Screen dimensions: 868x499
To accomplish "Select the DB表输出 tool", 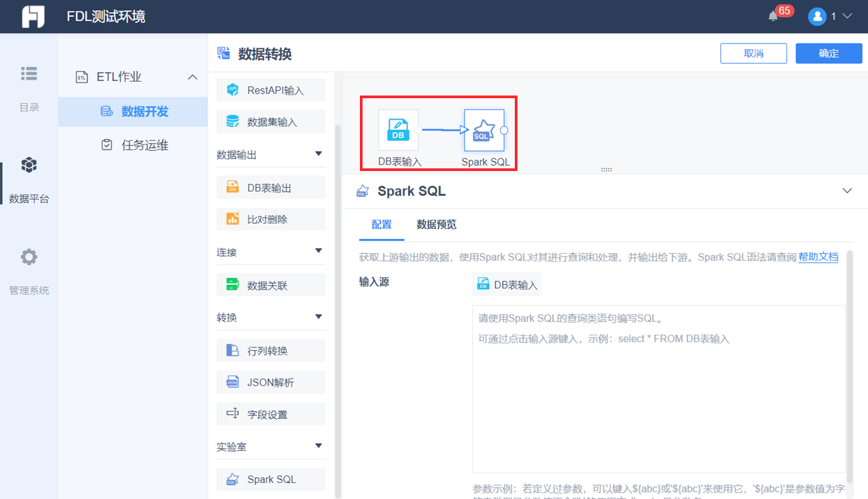I will (x=270, y=187).
